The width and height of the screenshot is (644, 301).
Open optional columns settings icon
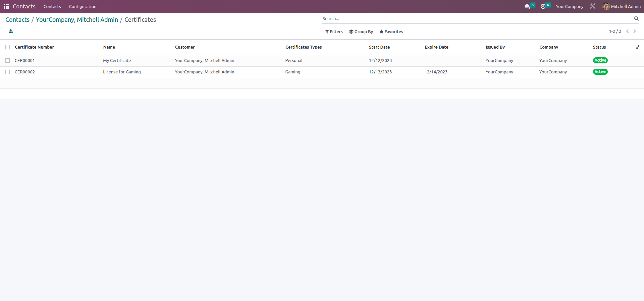pyautogui.click(x=638, y=47)
